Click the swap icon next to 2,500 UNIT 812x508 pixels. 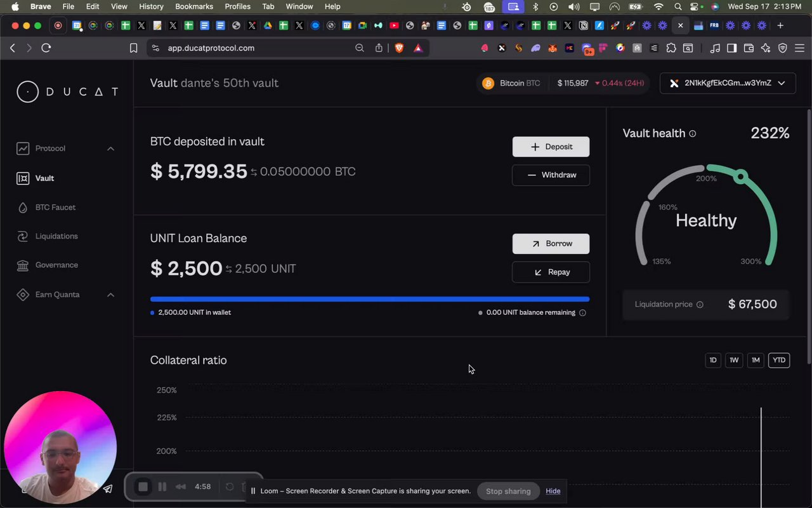pos(229,269)
